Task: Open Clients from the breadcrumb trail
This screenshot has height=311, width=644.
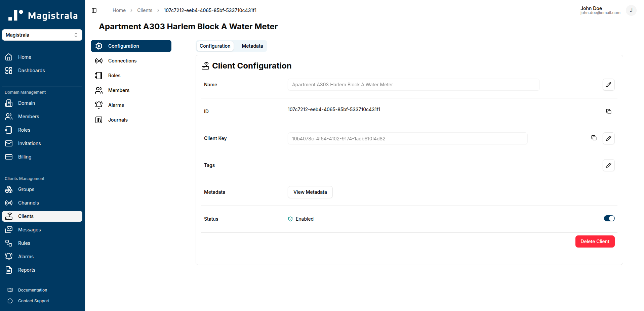Action: [x=145, y=10]
